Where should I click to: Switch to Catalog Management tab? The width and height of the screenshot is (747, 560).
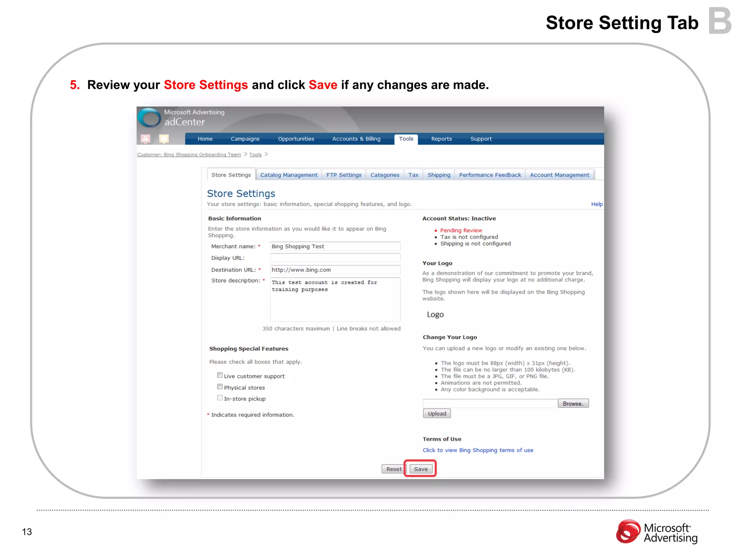click(289, 175)
